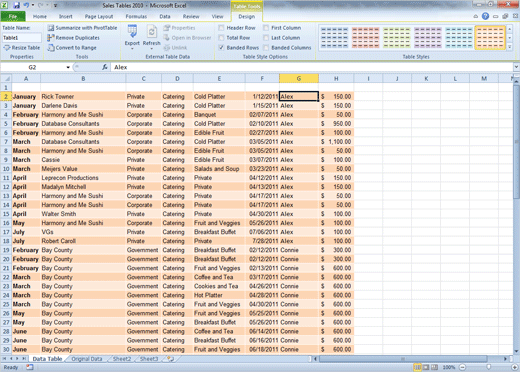Click the Undo arrow in quick access toolbar
520x372 pixels.
(x=26, y=5)
